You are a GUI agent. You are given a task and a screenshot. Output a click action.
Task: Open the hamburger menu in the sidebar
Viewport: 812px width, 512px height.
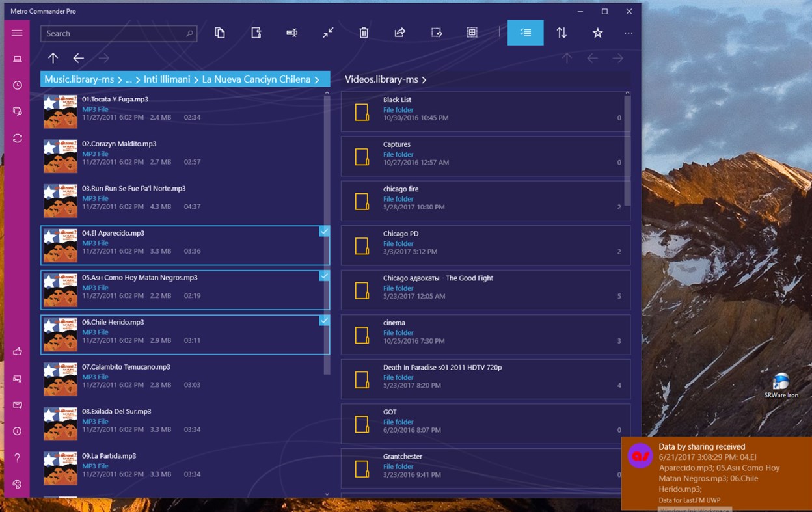[x=17, y=33]
